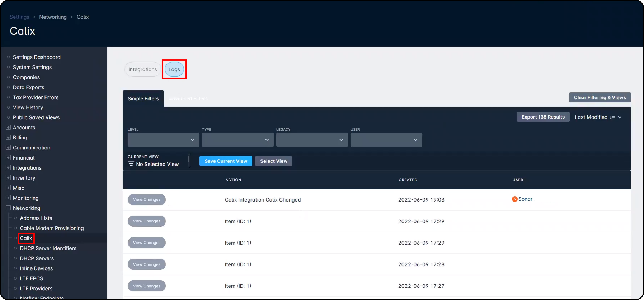Image resolution: width=644 pixels, height=300 pixels.
Task: Open Inline Devices in sidebar
Action: click(x=36, y=268)
